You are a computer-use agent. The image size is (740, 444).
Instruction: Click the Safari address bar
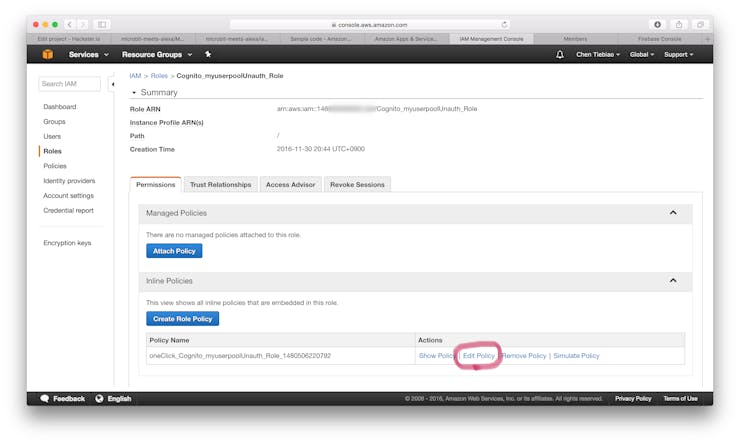pyautogui.click(x=370, y=25)
